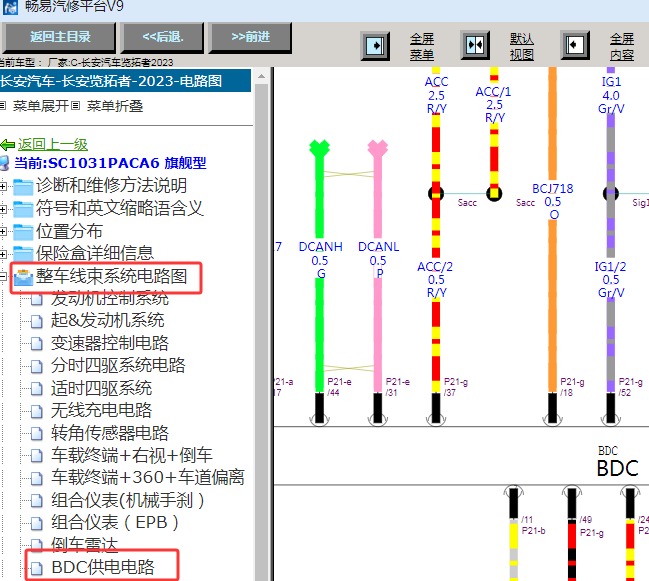Click the 默认视图 label
This screenshot has width=649, height=581.
pyautogui.click(x=522, y=46)
